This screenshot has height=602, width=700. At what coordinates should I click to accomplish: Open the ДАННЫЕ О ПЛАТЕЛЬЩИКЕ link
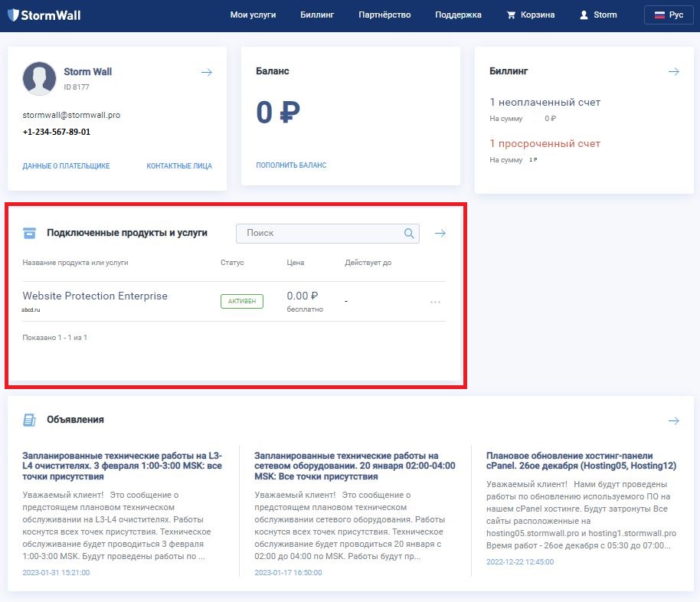tap(66, 165)
